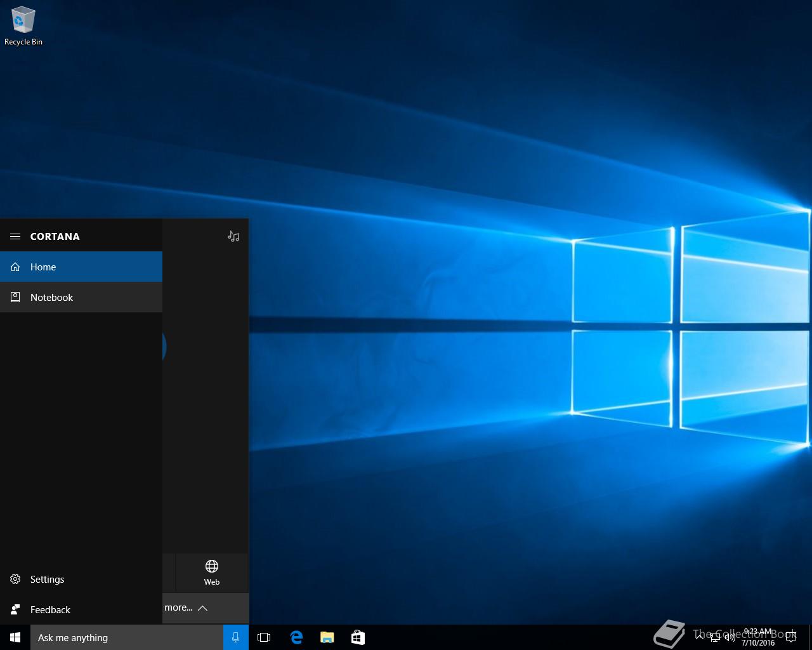Click the 'Ask me anything' search box
This screenshot has height=650, width=812.
pos(127,637)
